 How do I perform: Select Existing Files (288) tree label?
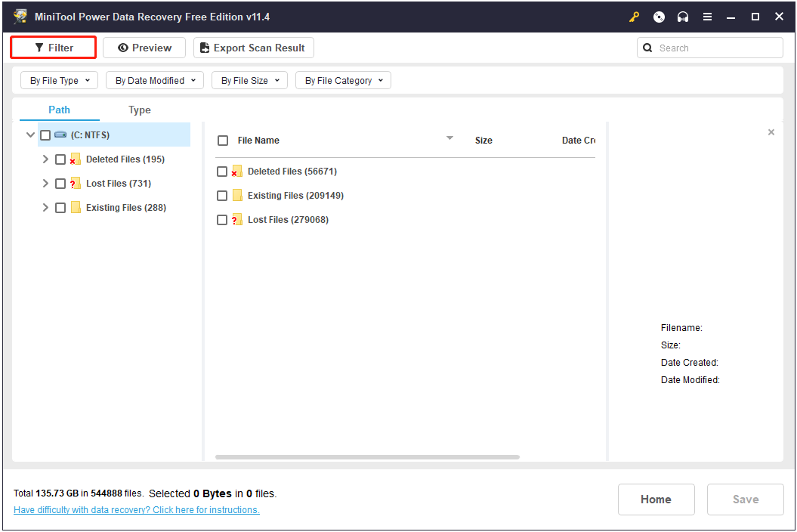[126, 208]
